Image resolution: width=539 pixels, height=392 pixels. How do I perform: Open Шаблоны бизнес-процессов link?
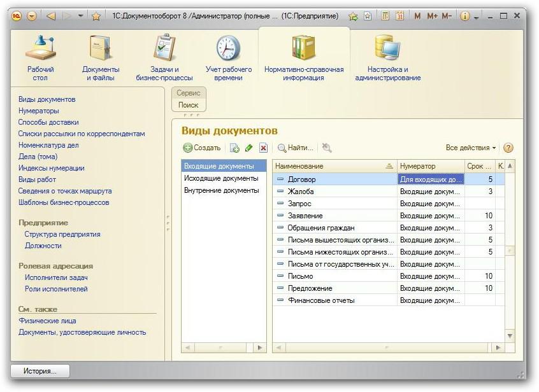64,202
